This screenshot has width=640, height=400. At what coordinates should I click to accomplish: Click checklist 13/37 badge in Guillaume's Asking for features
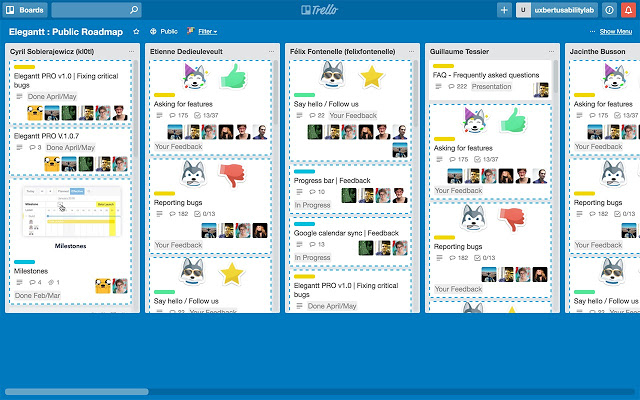pyautogui.click(x=486, y=160)
